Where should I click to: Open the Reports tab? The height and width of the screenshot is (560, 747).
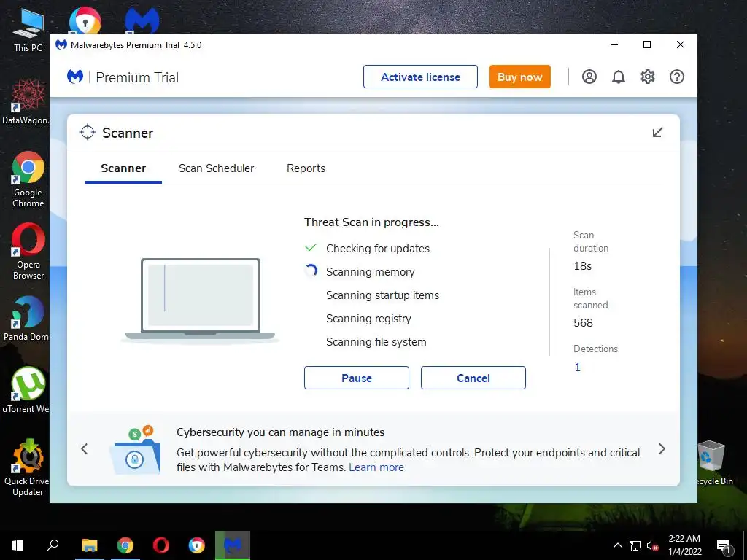click(306, 168)
